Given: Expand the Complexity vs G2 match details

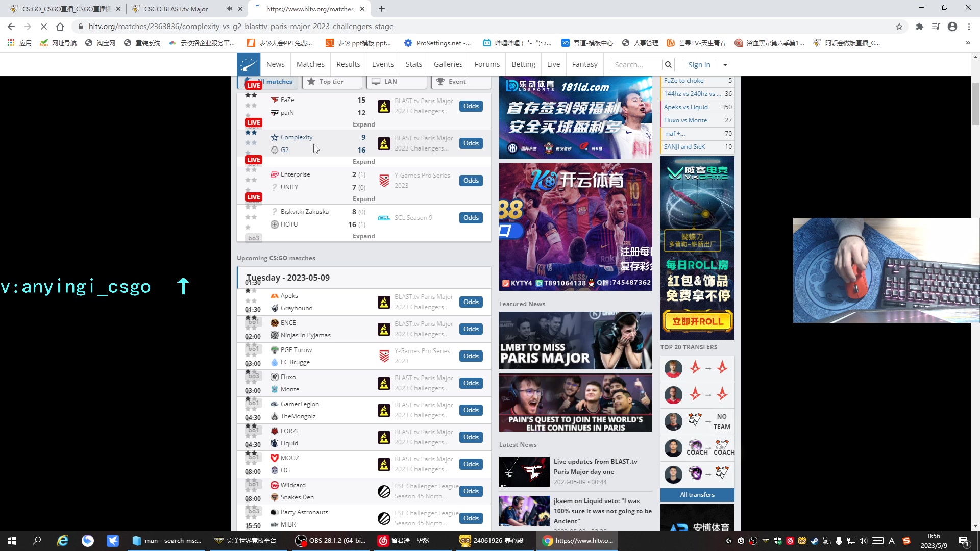Looking at the screenshot, I should pyautogui.click(x=363, y=161).
